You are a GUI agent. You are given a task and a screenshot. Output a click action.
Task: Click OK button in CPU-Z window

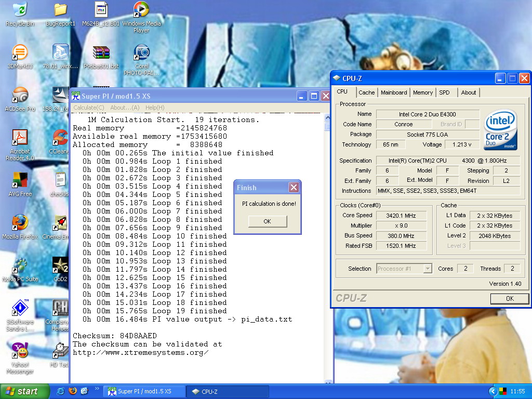coord(510,299)
